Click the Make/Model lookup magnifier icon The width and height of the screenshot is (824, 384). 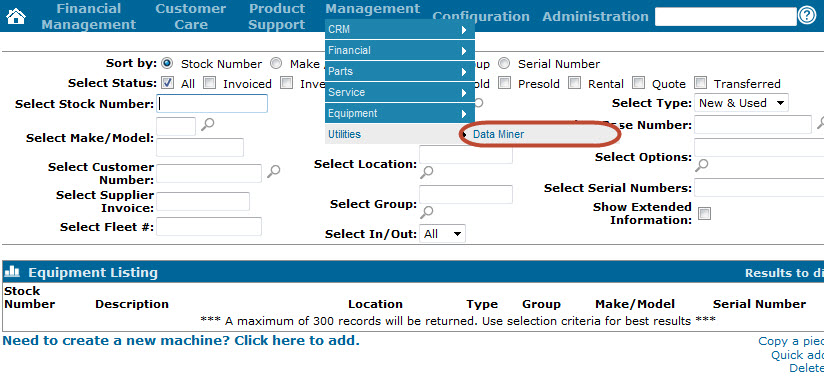[x=208, y=125]
